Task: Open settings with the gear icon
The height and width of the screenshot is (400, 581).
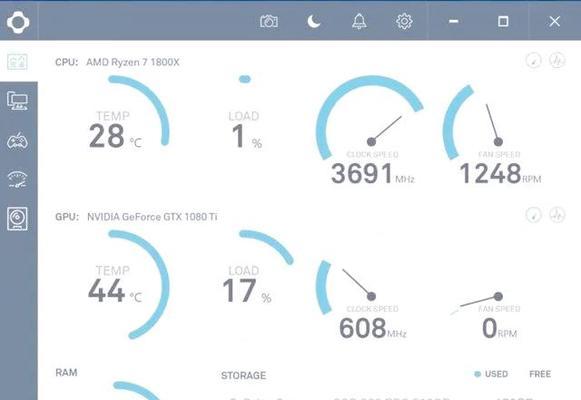Action: coord(404,21)
